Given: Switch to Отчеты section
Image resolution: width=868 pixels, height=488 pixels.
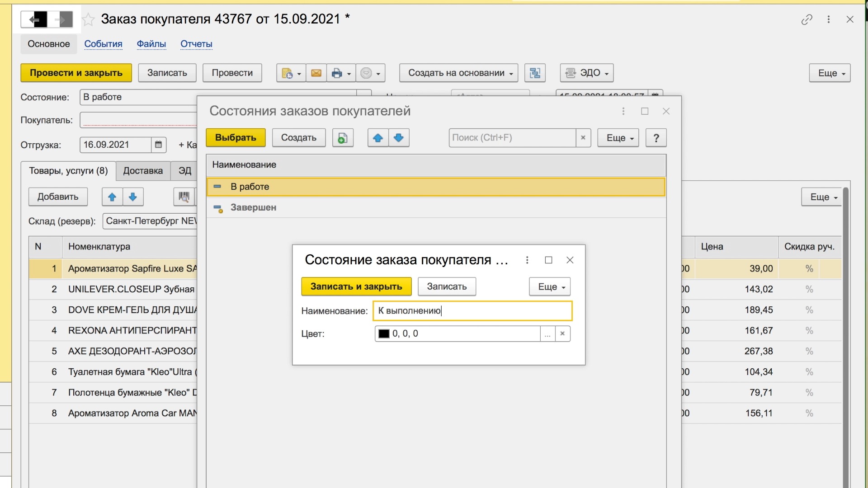Looking at the screenshot, I should click(196, 44).
